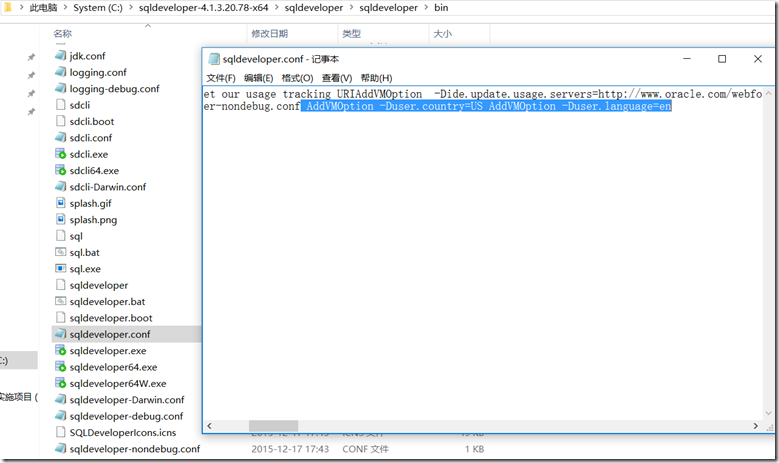Click the sql.bat batch file icon

tap(61, 252)
